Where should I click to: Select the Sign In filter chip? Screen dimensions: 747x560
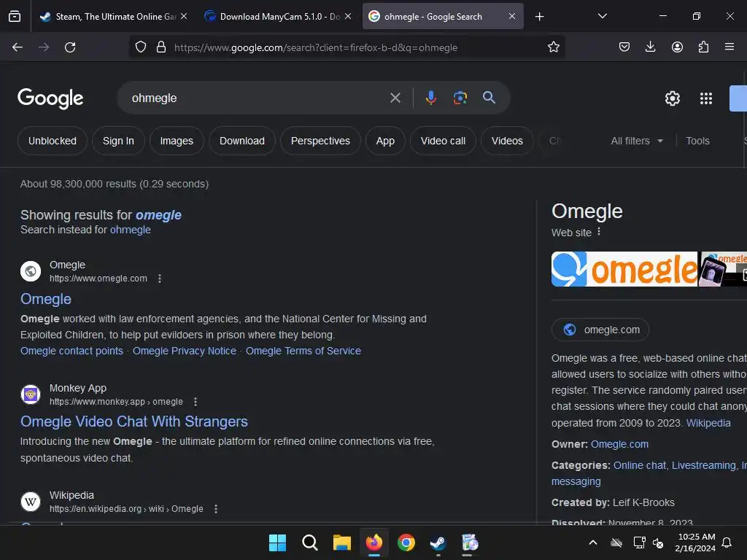(x=118, y=141)
